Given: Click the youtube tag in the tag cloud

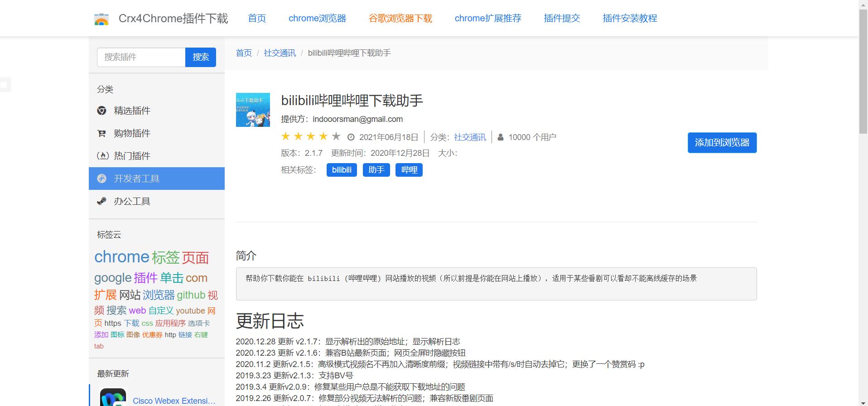Looking at the screenshot, I should coord(190,311).
